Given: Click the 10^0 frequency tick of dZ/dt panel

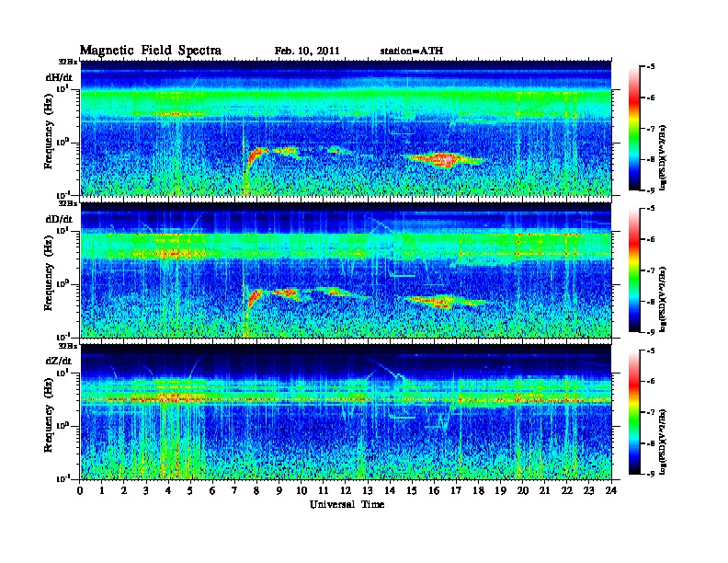Looking at the screenshot, I should point(63,426).
